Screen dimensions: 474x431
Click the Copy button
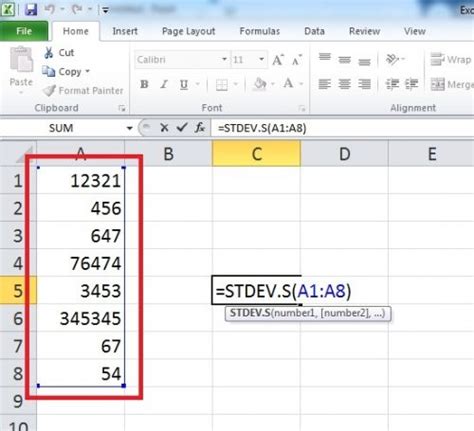coord(62,71)
